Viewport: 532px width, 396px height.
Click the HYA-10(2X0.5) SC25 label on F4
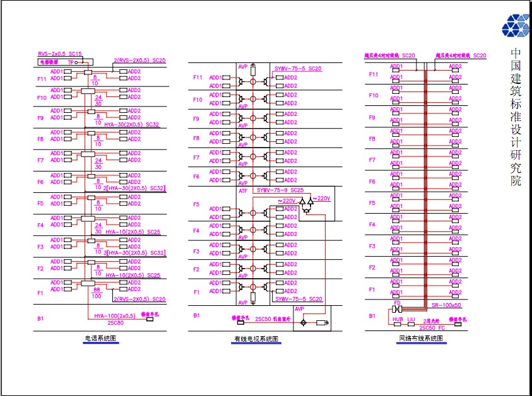point(133,232)
